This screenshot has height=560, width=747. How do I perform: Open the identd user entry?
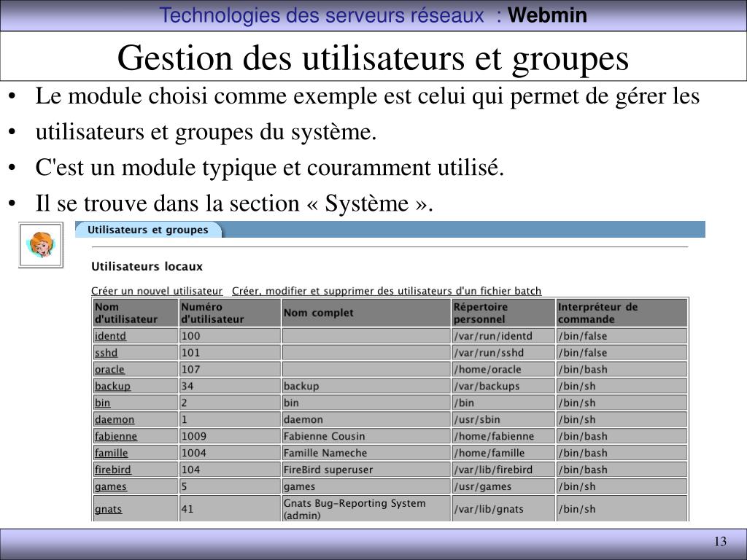click(110, 335)
